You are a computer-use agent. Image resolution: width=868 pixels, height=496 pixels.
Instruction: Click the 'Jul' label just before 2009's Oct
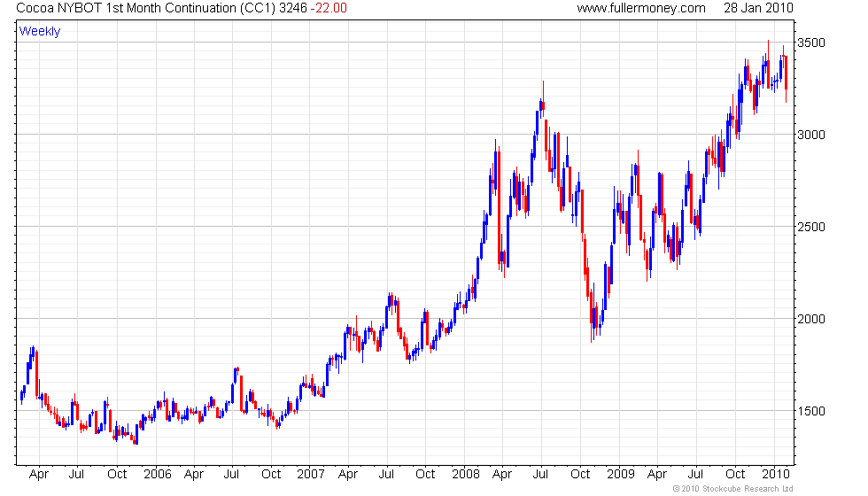[695, 475]
